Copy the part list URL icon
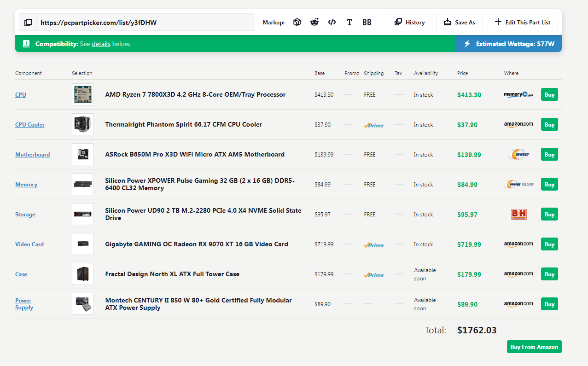 [28, 22]
